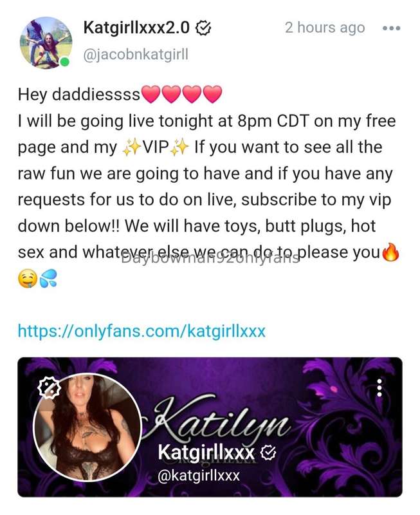The width and height of the screenshot is (420, 515).
Task: Open the onlyfans.com/katgirllxxx hyperlink
Action: [142, 331]
